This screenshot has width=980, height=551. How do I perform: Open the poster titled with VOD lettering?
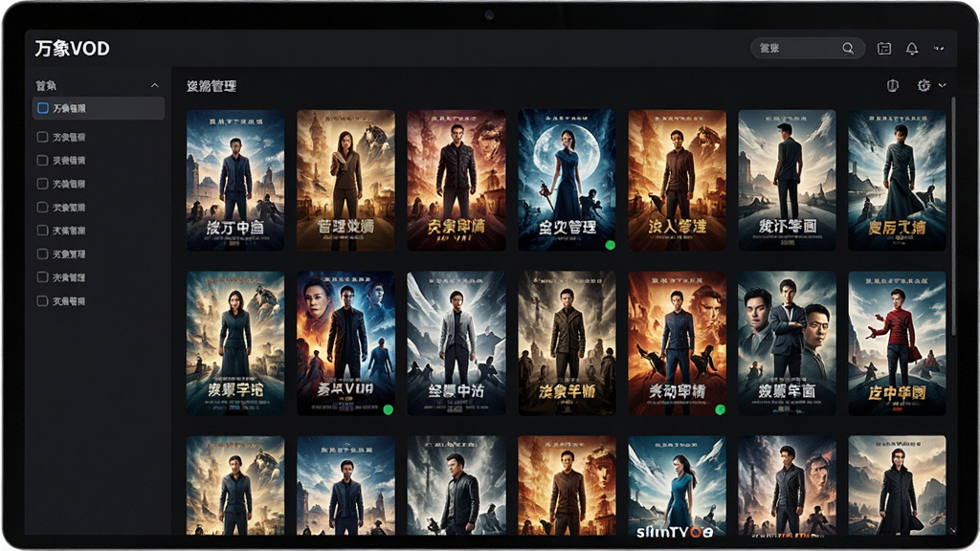345,343
